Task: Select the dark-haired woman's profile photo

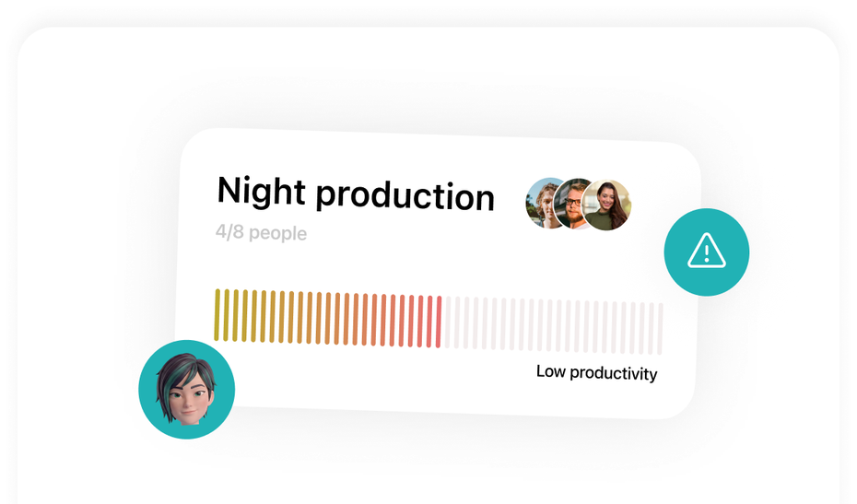Action: point(606,205)
